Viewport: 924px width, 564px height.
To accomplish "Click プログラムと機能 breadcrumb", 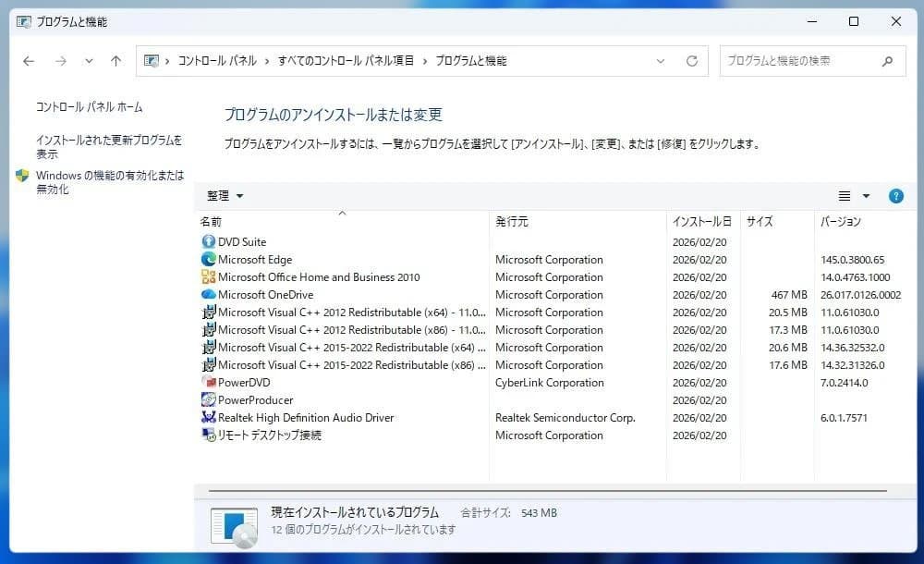I will (471, 61).
